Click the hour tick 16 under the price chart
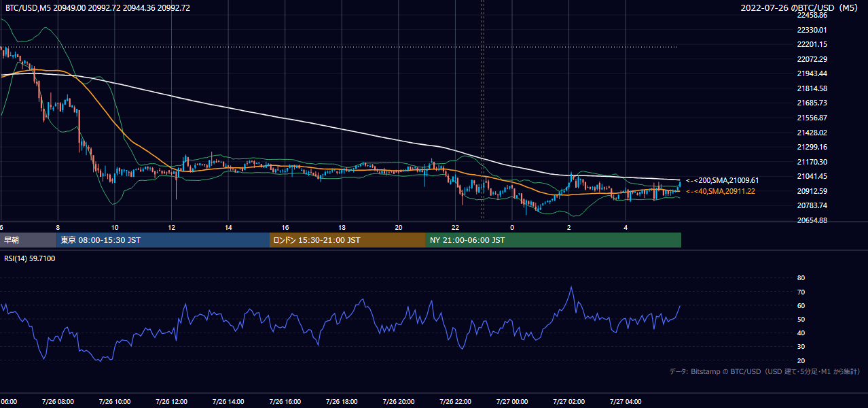868x408 pixels. pyautogui.click(x=285, y=227)
